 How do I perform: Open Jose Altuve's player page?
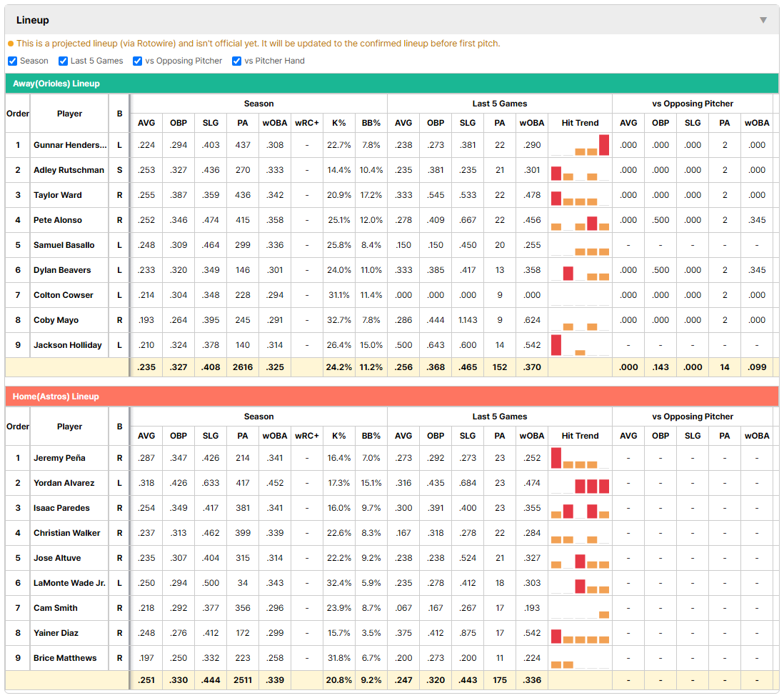coord(57,558)
